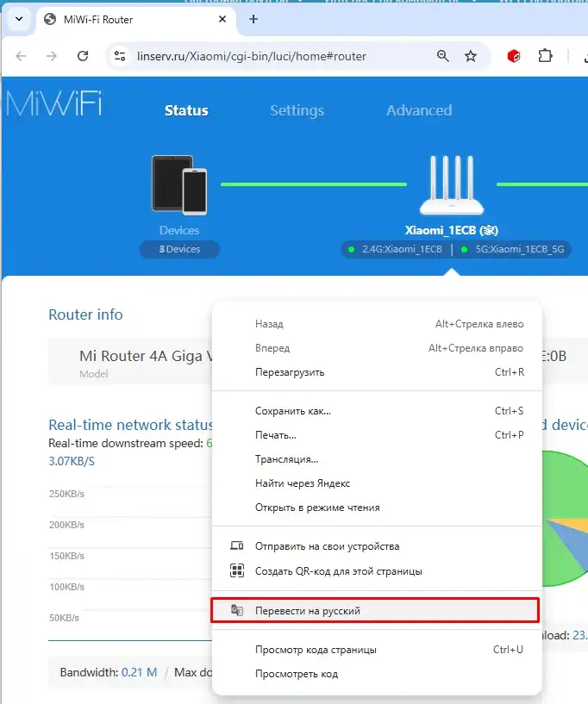
Task: Choose Просмотреть код entry
Action: point(377,674)
